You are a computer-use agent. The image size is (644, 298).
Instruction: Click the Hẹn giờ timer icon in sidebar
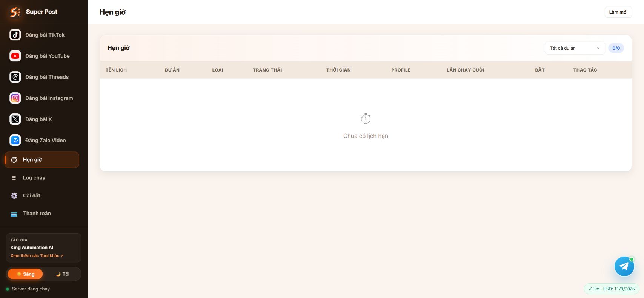click(14, 160)
